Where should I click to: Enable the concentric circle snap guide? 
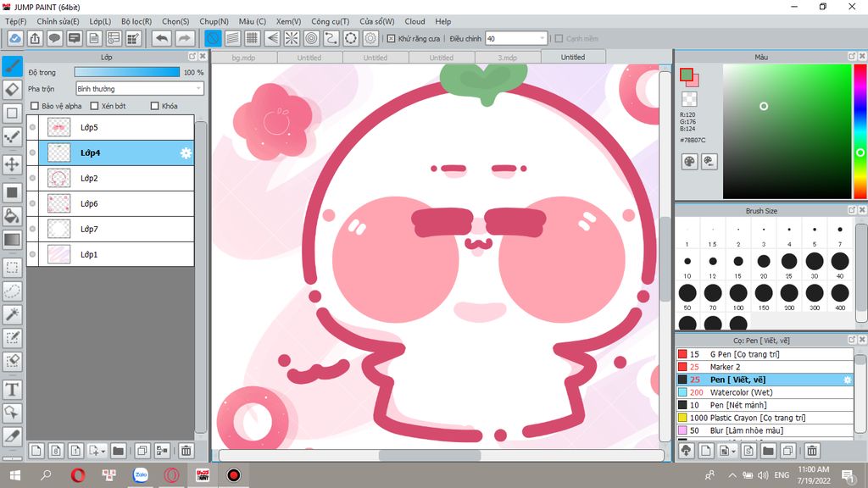(312, 38)
